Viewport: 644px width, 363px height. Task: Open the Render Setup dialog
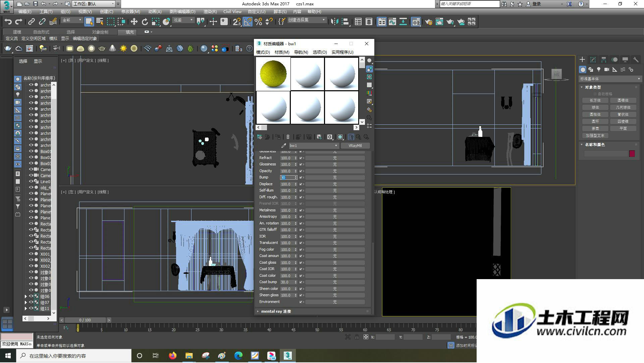point(428,22)
